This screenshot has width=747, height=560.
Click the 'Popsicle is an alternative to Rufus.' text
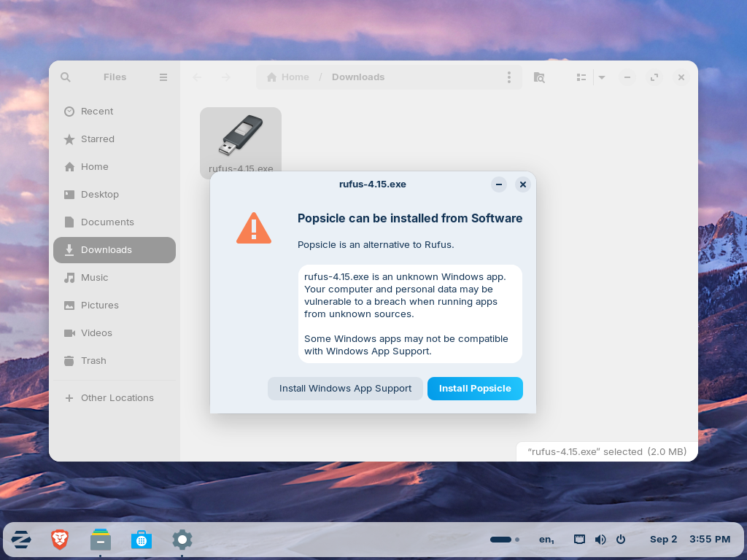coord(376,245)
